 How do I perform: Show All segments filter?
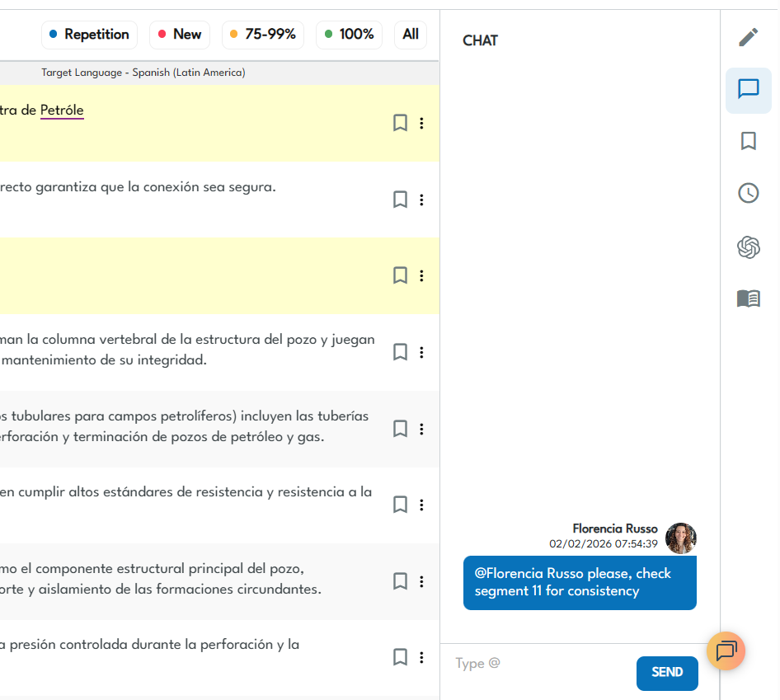tap(411, 35)
